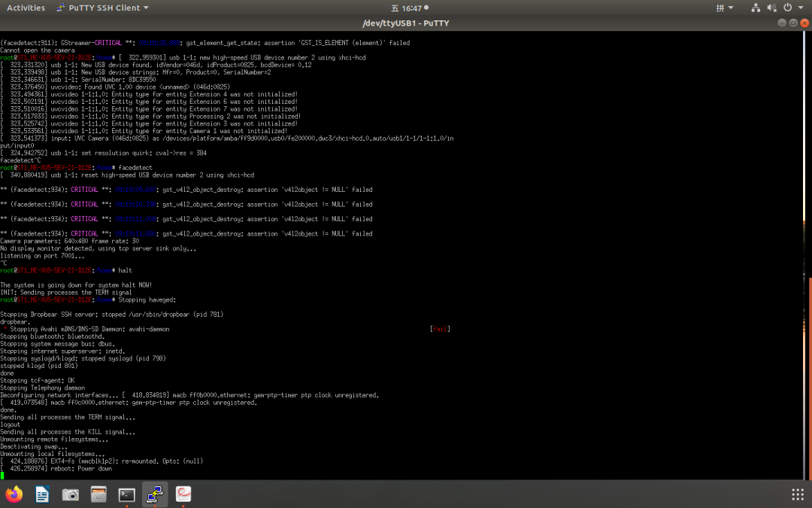
Task: Click the 'reset high-speed USB device' line
Action: pyautogui.click(x=127, y=175)
